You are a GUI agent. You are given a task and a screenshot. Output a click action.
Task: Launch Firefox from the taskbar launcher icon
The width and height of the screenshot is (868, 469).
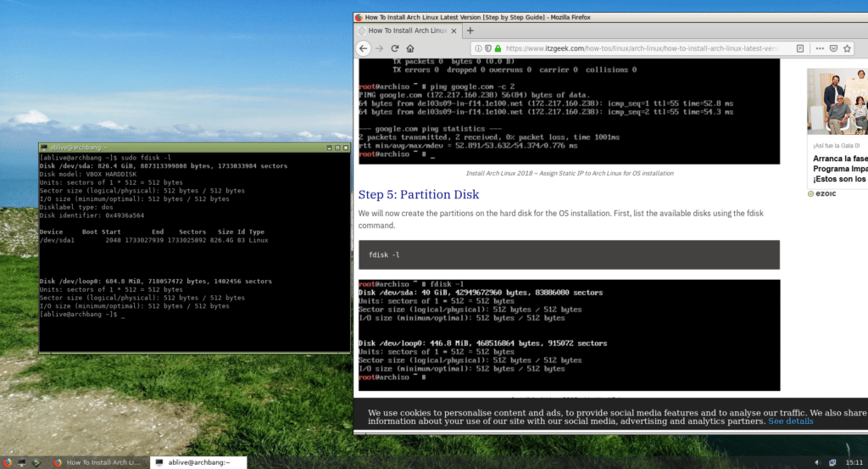[8, 462]
